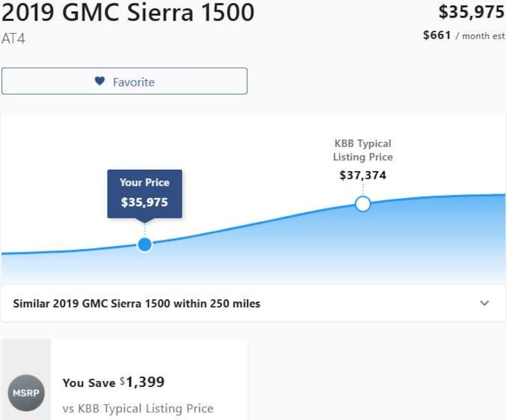Click the AT4 trim label
Viewport: 507px width, 420px height.
click(13, 39)
